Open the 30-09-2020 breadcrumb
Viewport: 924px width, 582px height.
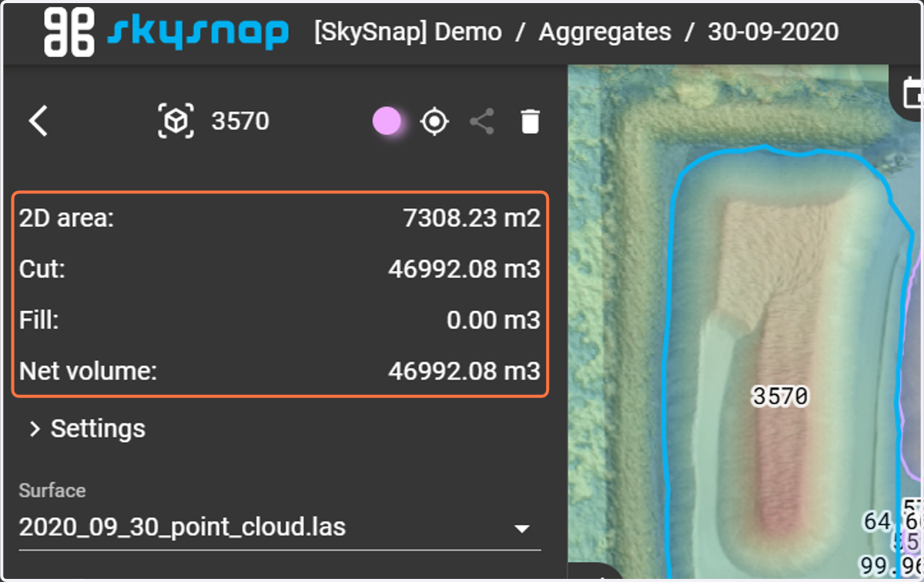click(x=773, y=32)
